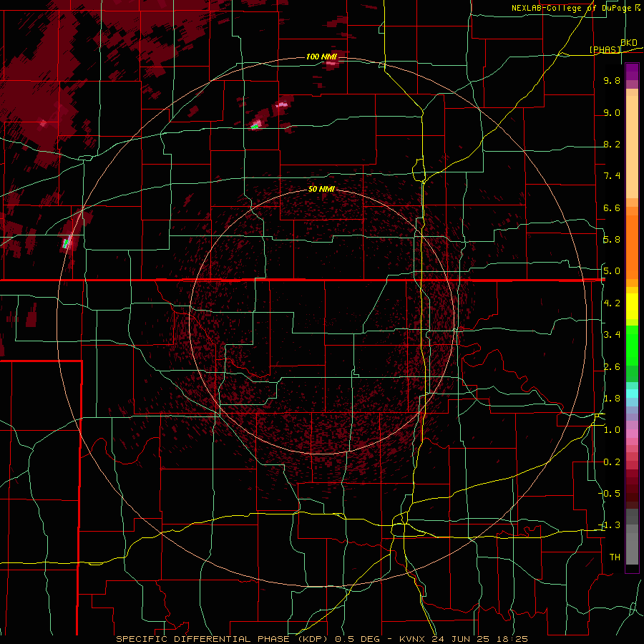Click the 5.8 value on the color scale

click(612, 240)
